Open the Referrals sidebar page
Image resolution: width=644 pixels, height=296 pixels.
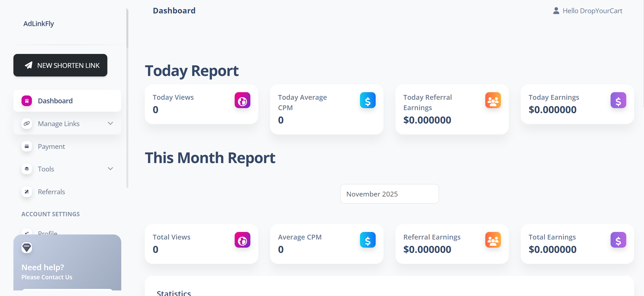click(51, 192)
